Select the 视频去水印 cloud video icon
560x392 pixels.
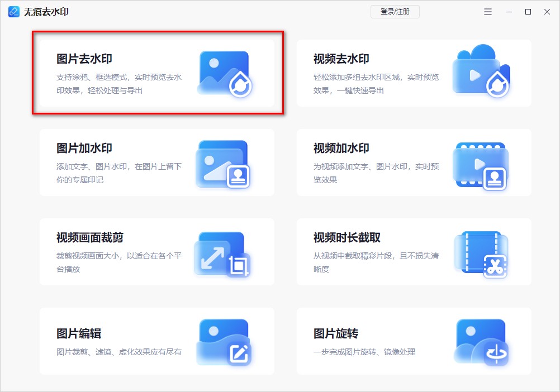tap(482, 73)
